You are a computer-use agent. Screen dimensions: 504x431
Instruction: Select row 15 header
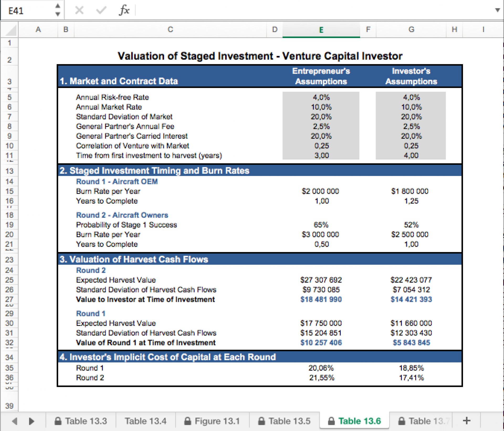pyautogui.click(x=9, y=191)
